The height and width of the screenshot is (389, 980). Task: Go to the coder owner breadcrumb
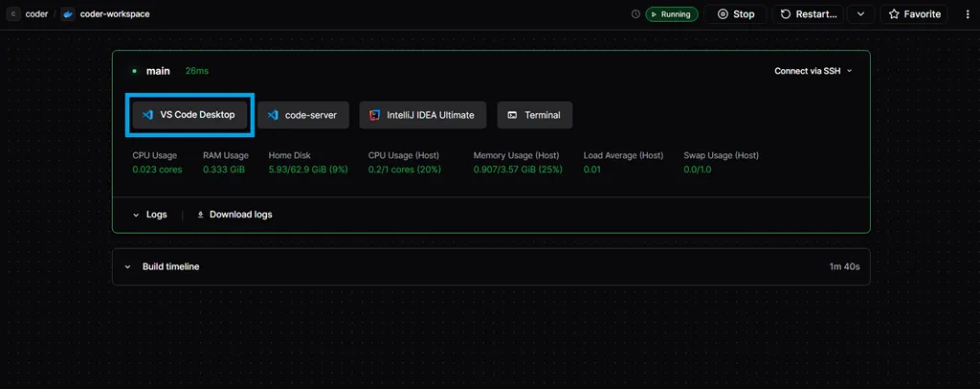(37, 13)
